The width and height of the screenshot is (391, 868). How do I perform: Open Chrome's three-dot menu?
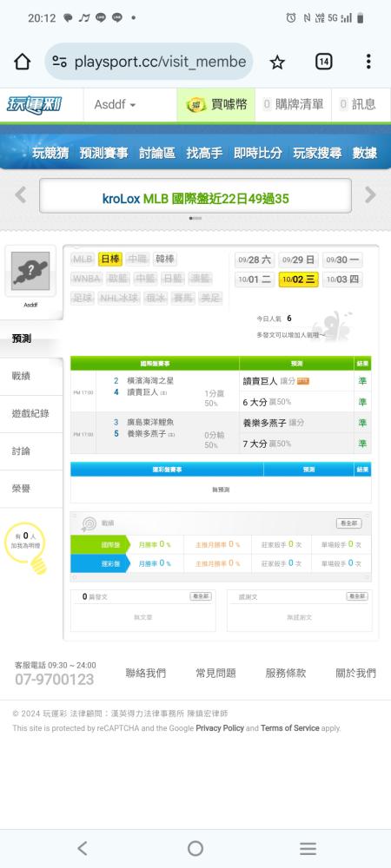(x=368, y=62)
